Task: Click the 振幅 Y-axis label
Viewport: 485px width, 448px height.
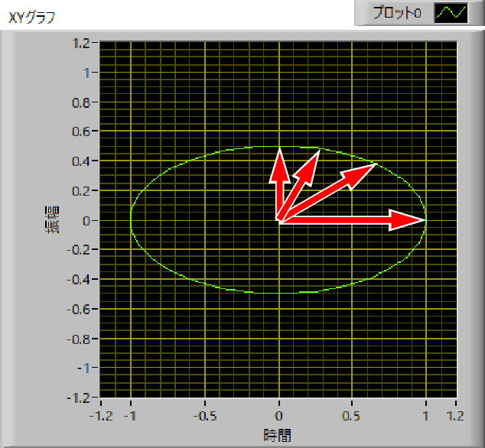Action: [54, 220]
